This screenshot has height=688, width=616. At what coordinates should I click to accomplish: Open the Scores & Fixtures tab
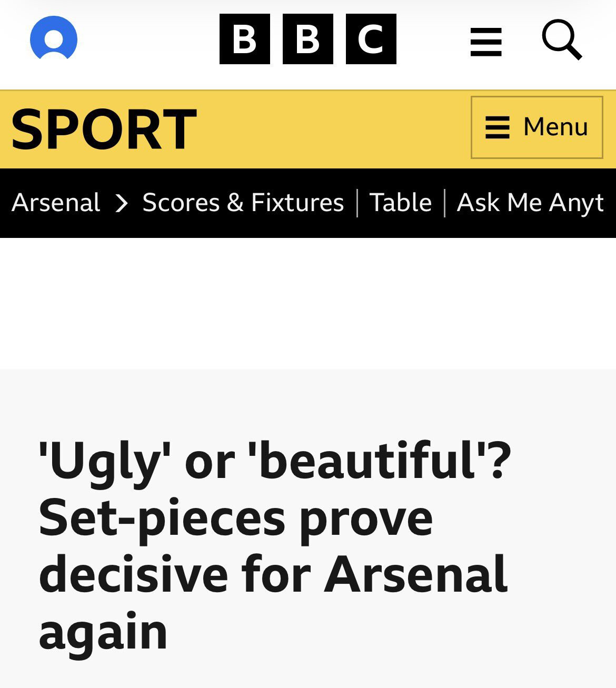pos(243,203)
